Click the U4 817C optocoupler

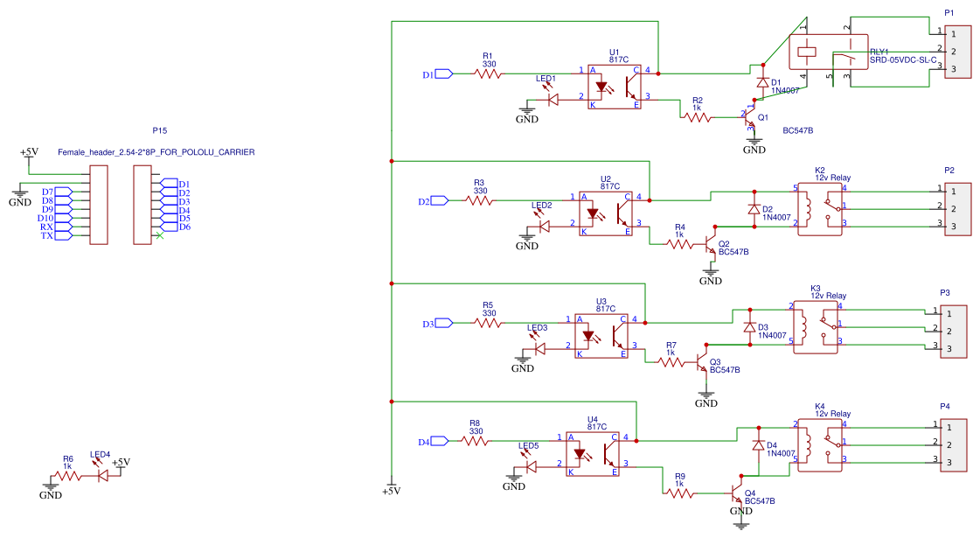pos(593,453)
